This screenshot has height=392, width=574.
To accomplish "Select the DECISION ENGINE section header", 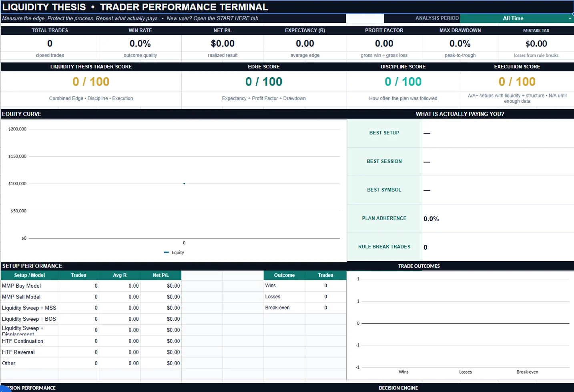I will tap(398, 388).
